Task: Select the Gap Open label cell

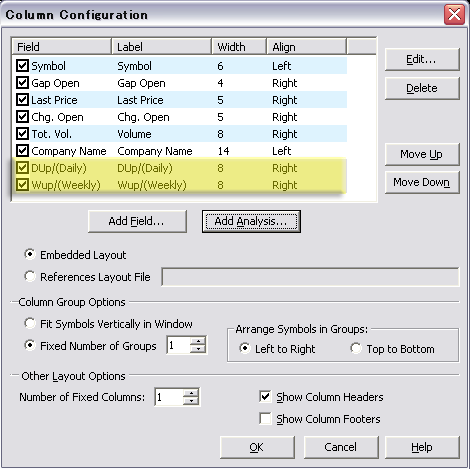Action: coord(141,83)
